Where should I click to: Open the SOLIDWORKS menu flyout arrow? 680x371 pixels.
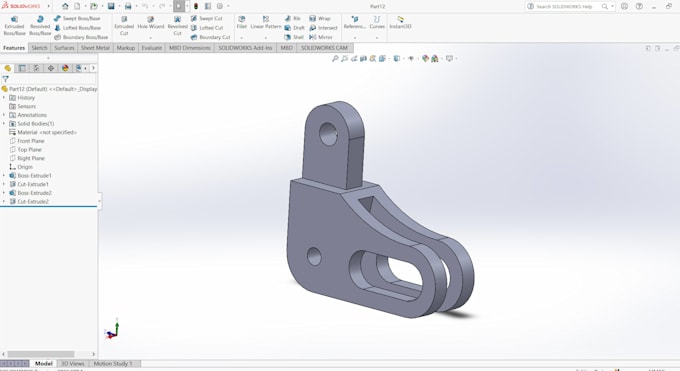[x=49, y=7]
